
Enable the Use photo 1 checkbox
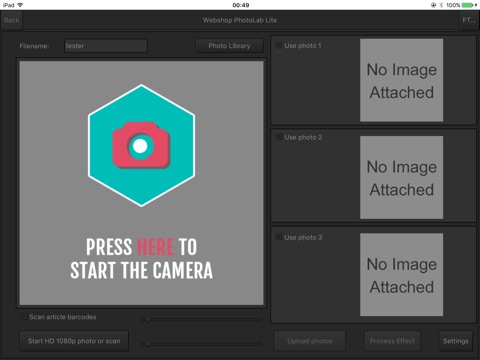[279, 45]
